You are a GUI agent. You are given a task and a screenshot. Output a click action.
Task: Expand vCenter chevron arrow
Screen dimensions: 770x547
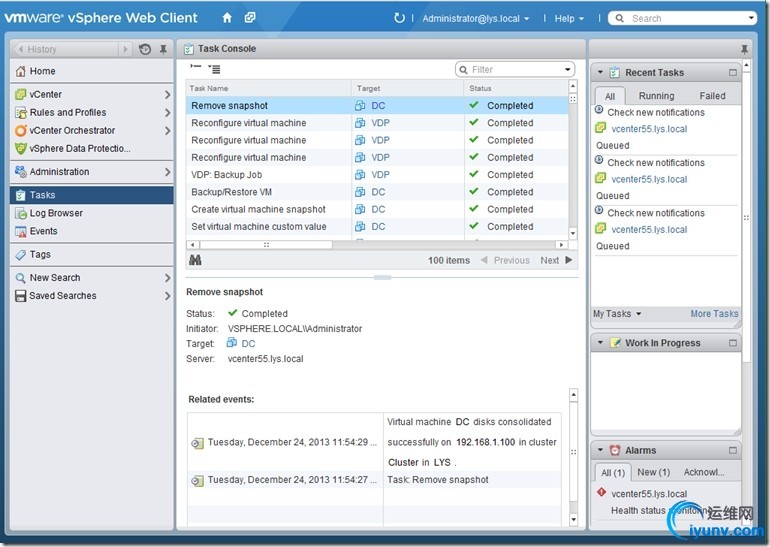[167, 94]
